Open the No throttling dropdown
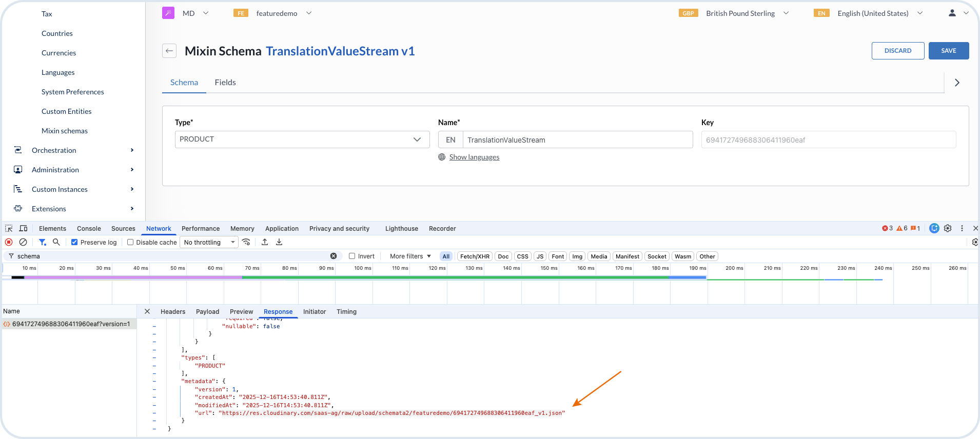The image size is (980, 439). tap(209, 242)
